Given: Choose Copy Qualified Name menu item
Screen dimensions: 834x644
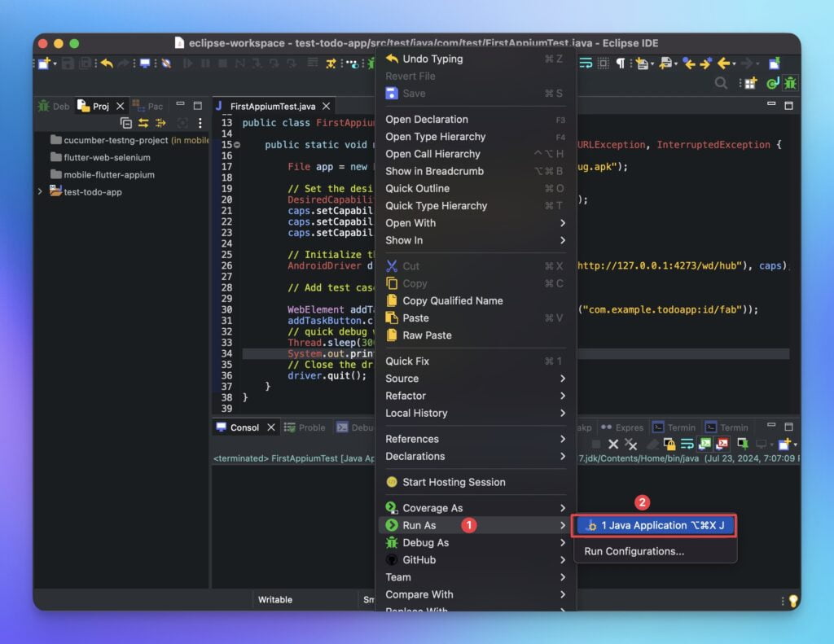Looking at the screenshot, I should (x=475, y=301).
